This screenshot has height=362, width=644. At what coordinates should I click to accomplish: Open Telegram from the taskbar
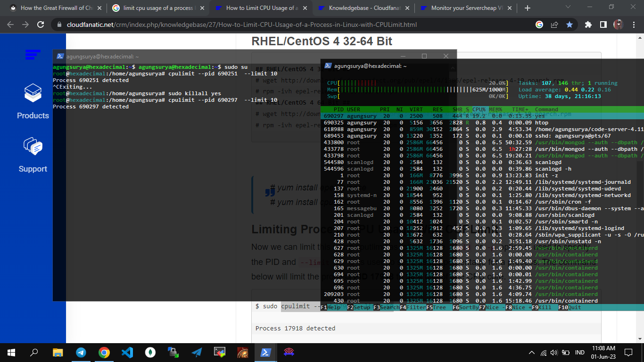coord(81,352)
